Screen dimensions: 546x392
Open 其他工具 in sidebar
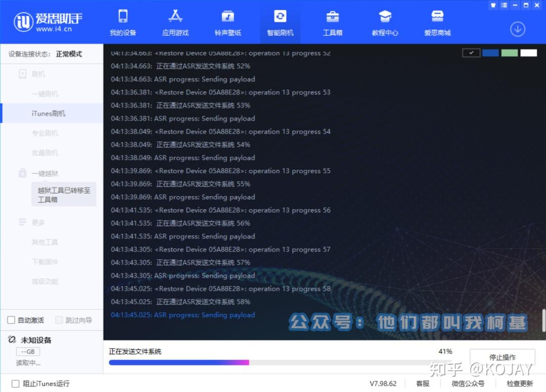45,242
